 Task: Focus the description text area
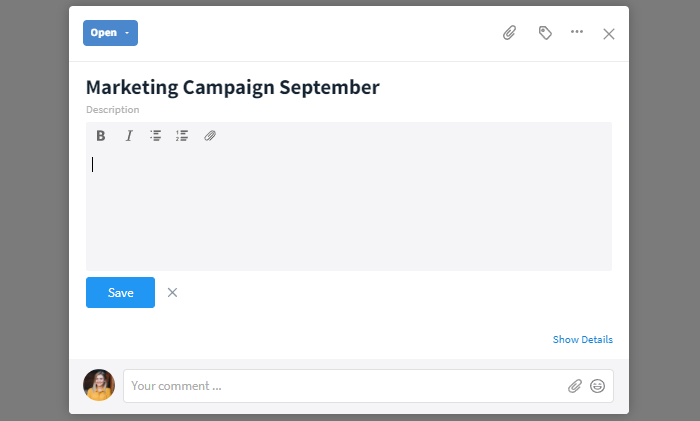[x=349, y=209]
